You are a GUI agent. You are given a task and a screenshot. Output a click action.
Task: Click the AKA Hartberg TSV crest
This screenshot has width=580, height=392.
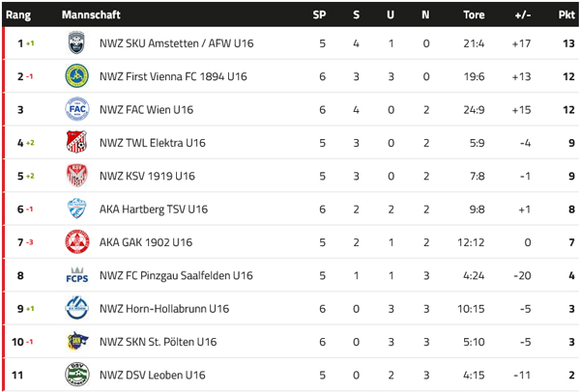point(76,209)
